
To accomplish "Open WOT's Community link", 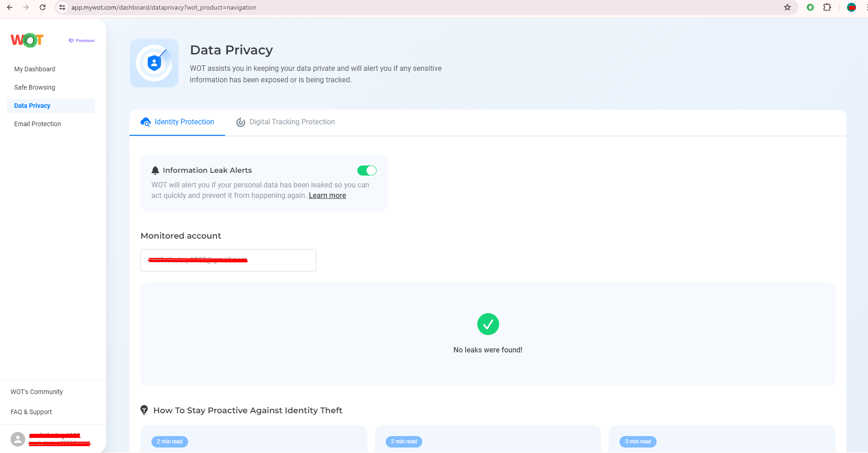I will click(x=37, y=392).
